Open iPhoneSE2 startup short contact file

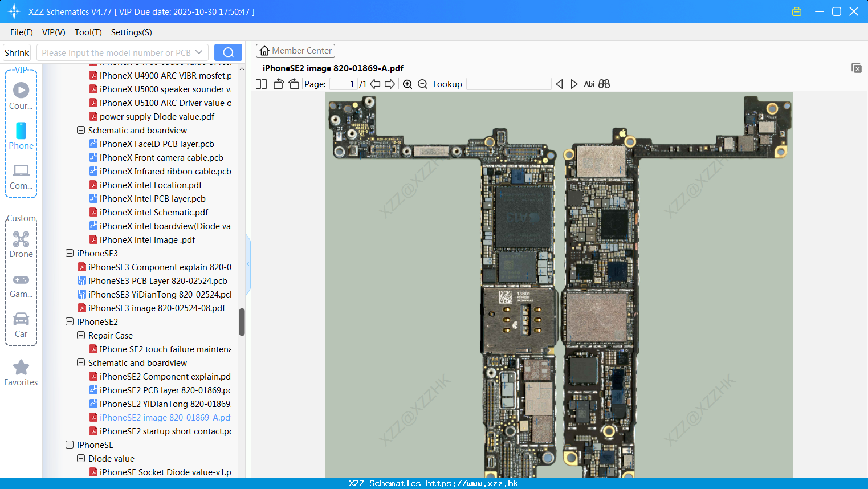[x=166, y=431]
